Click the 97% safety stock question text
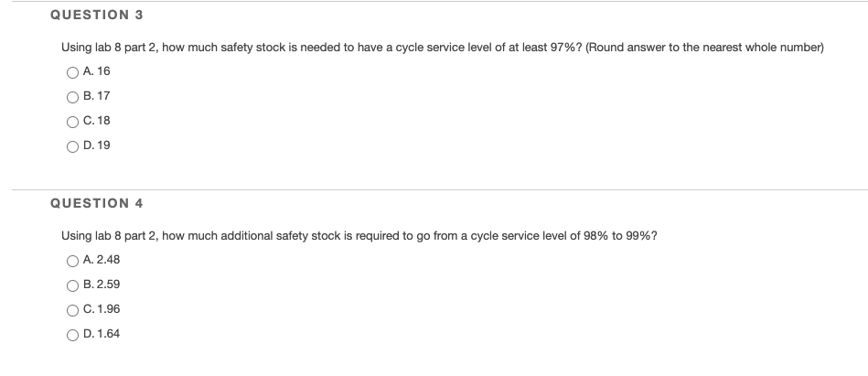The image size is (868, 376). 443,48
